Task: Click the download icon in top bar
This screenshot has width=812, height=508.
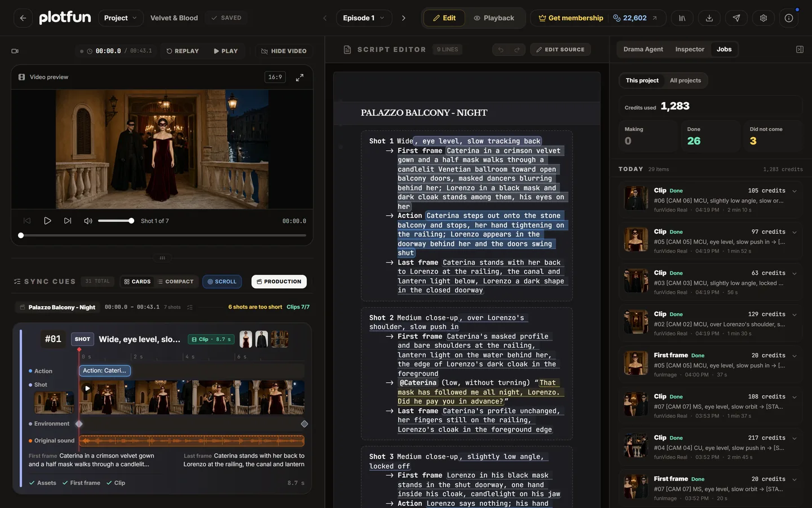Action: click(709, 18)
